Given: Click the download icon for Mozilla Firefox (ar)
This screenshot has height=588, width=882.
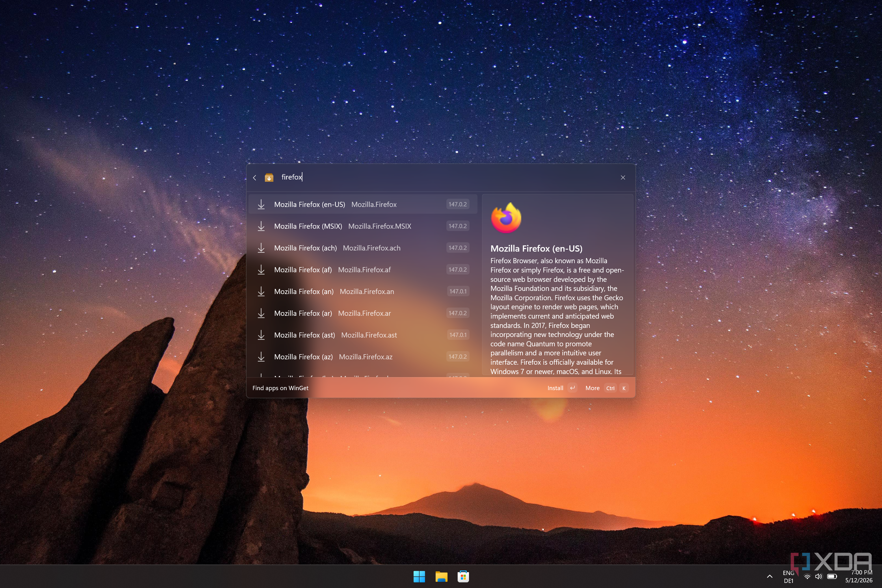Looking at the screenshot, I should (261, 313).
